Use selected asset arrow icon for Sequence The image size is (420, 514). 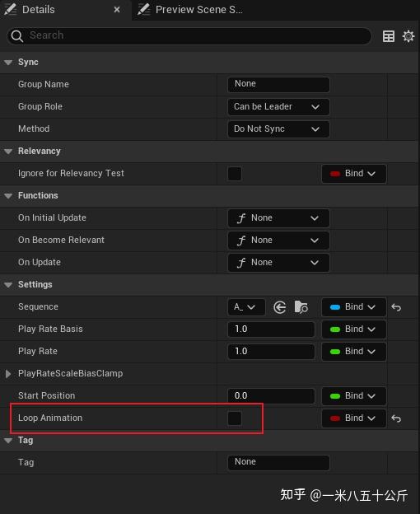pos(279,307)
